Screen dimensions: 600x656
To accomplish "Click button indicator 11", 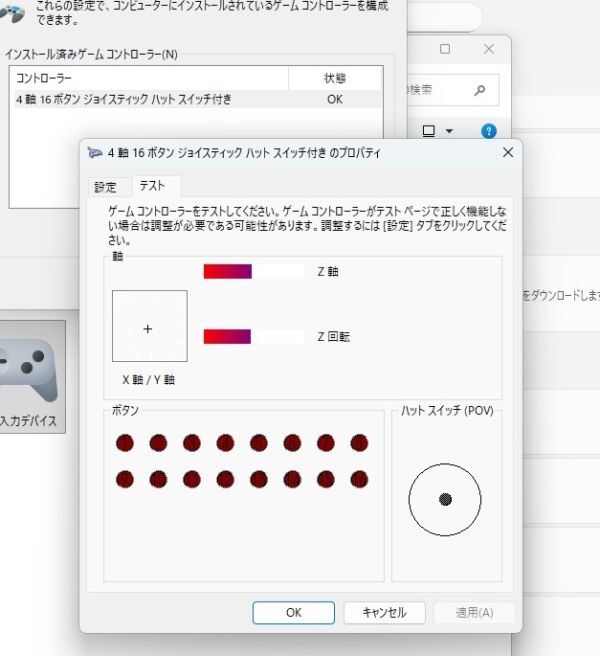I will pyautogui.click(x=192, y=479).
